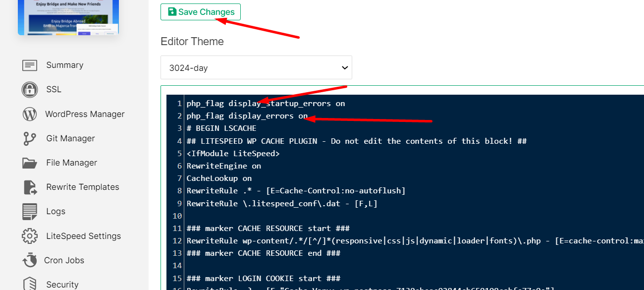This screenshot has width=644, height=290.
Task: Open Git Manager using the branch icon
Action: (30, 138)
